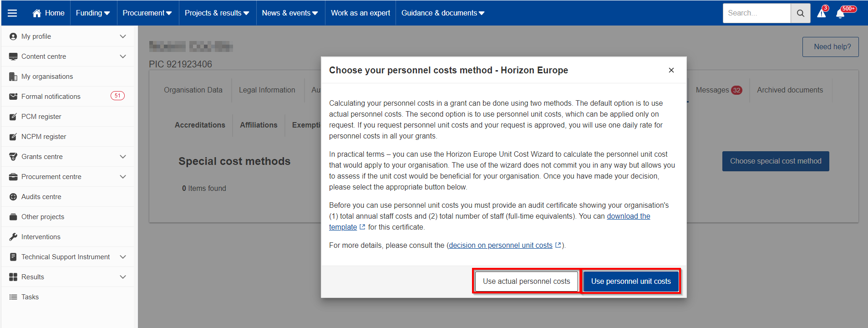Open Tasks in the sidebar
Image resolution: width=868 pixels, height=328 pixels.
pyautogui.click(x=68, y=297)
